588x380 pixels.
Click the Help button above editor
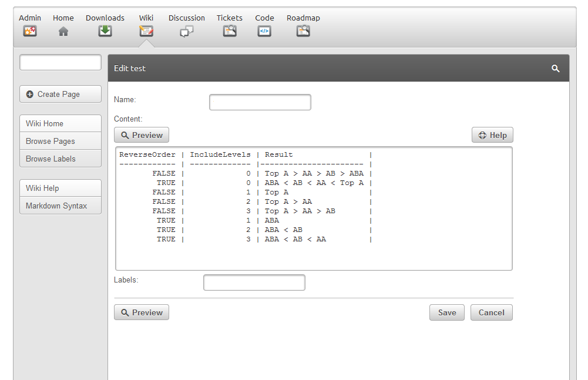(x=492, y=135)
